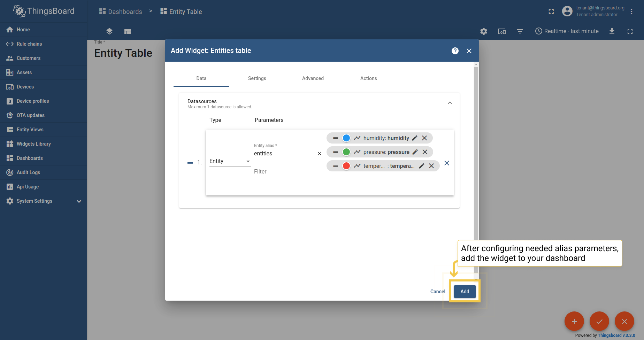Click the data keys input line

tap(383, 182)
